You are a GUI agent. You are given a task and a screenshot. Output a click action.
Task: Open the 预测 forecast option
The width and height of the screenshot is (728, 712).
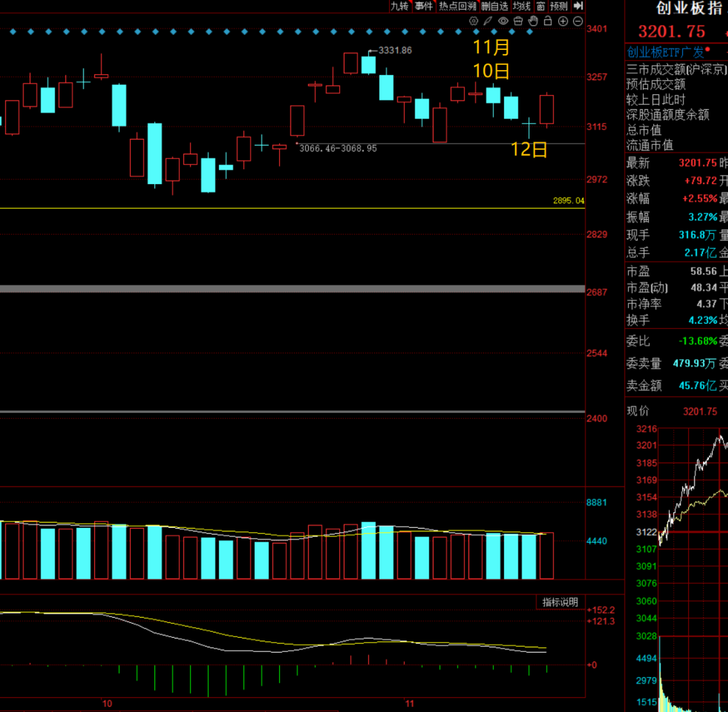point(558,6)
